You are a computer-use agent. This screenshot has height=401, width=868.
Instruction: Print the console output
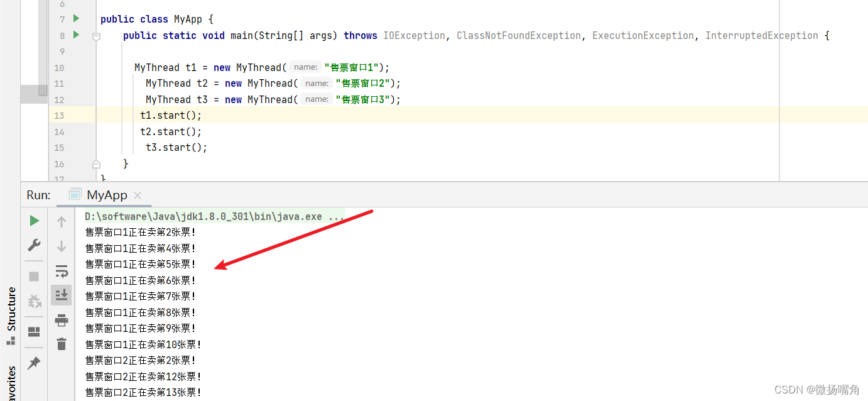pyautogui.click(x=62, y=321)
